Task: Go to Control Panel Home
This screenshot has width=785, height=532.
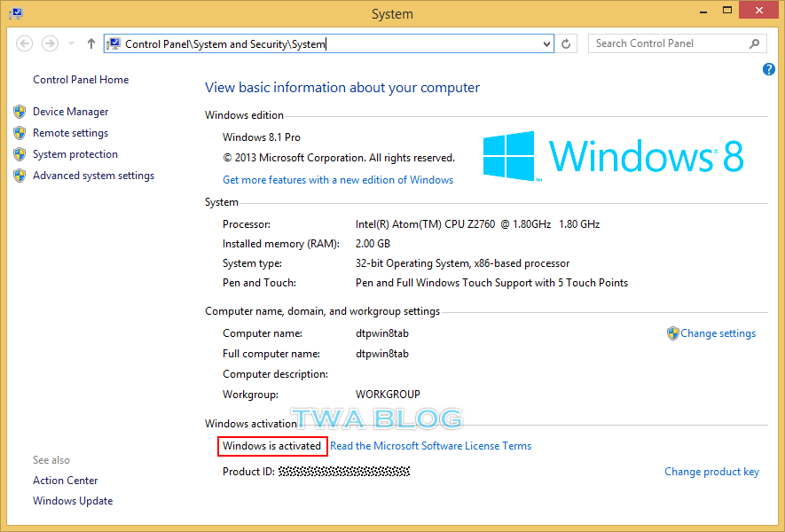Action: coord(80,79)
